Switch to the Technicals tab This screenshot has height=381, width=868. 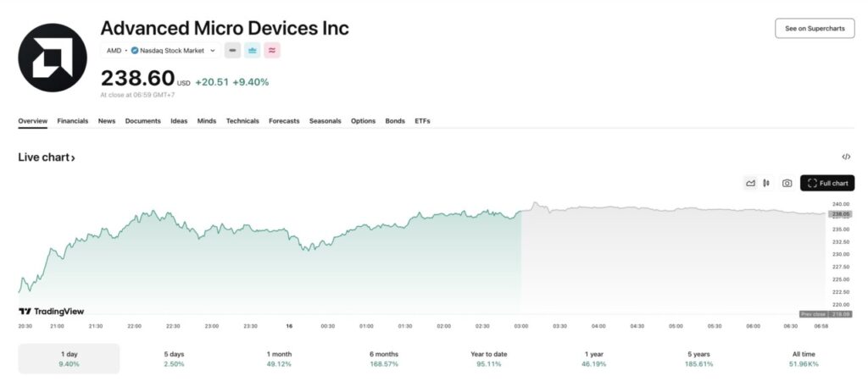[x=242, y=121]
